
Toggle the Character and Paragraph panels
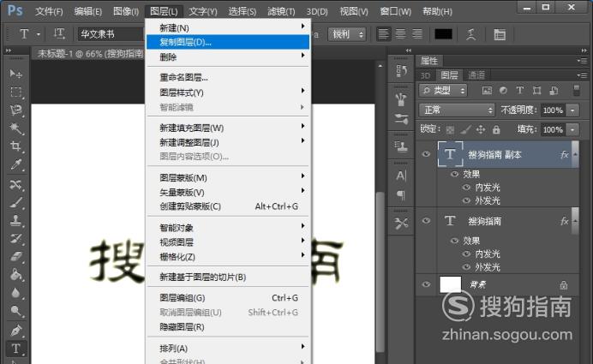500,34
